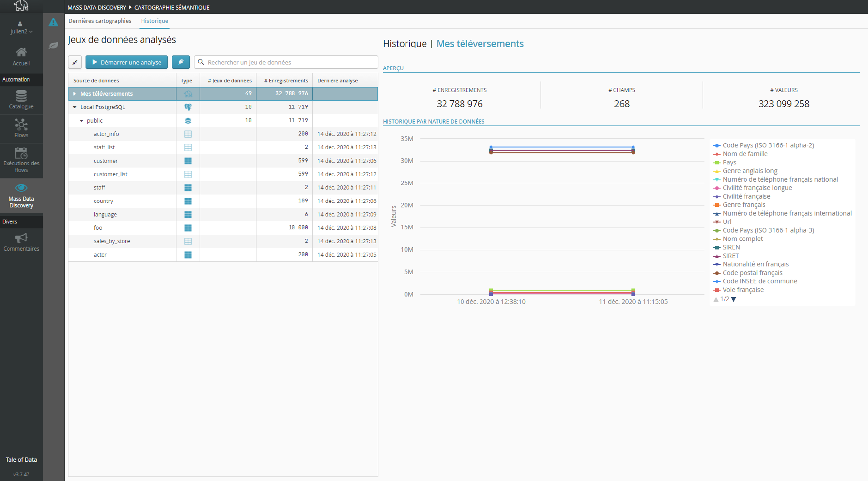Click the pin button next to search
Image resolution: width=868 pixels, height=481 pixels.
click(180, 62)
